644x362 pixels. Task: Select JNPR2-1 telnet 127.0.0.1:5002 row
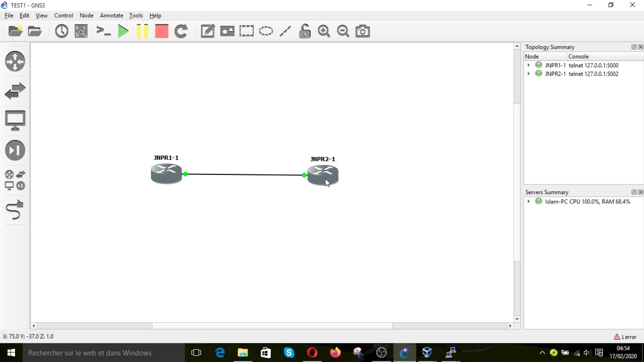pyautogui.click(x=584, y=74)
